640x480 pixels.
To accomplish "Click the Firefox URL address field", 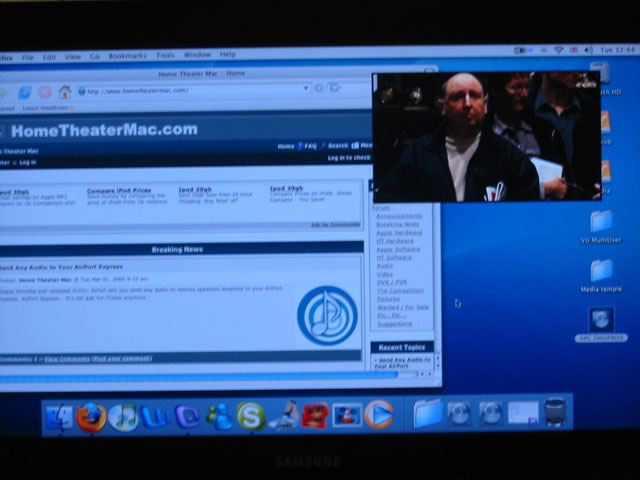I will [192, 90].
